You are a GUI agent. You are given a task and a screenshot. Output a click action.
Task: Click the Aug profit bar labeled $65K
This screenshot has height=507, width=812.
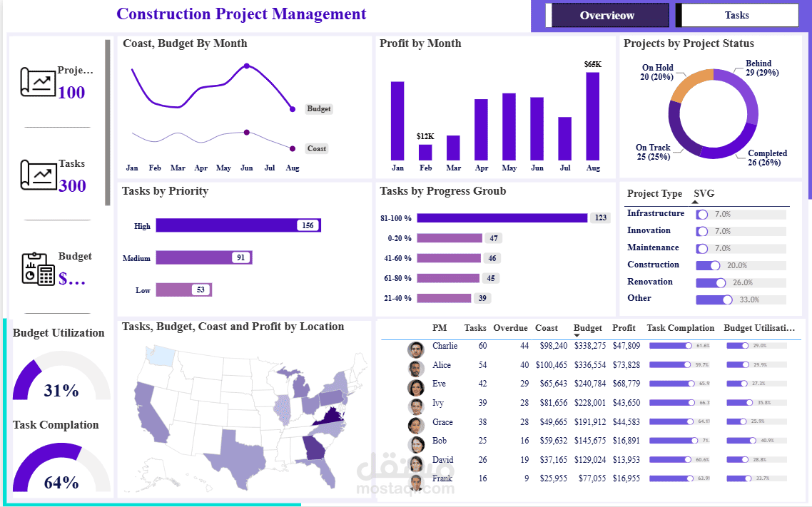(593, 116)
